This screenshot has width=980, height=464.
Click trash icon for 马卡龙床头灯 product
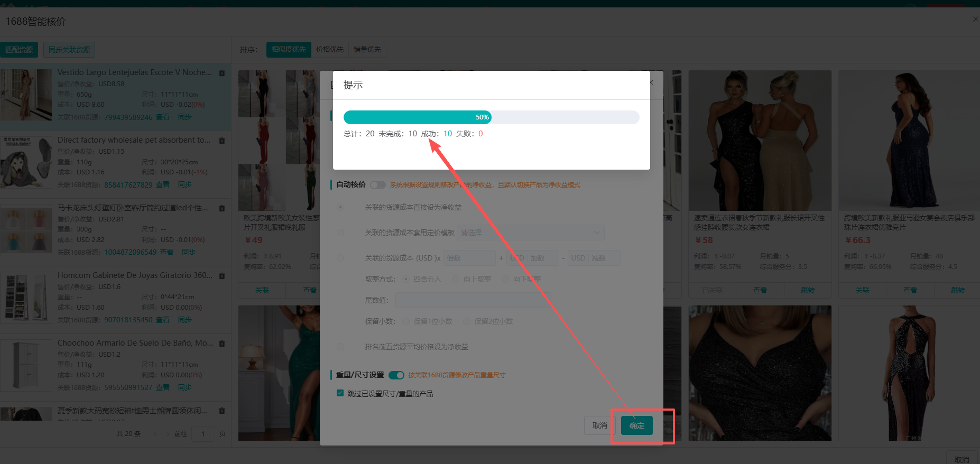(222, 208)
